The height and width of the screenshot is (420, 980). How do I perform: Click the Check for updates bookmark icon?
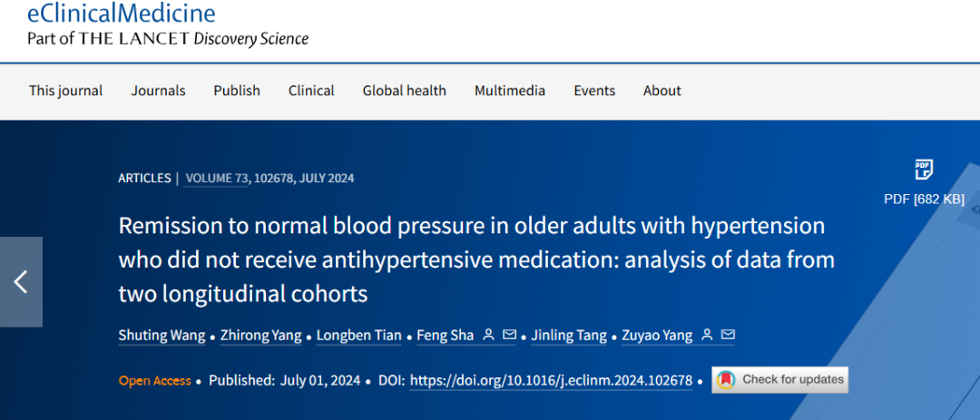coord(726,379)
